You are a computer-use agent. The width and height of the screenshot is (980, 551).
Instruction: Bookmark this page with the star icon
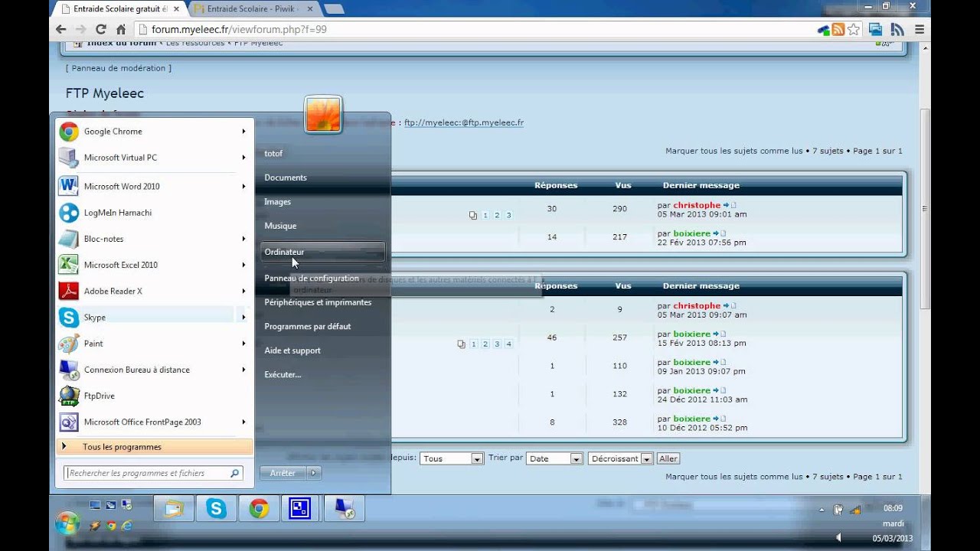click(854, 29)
